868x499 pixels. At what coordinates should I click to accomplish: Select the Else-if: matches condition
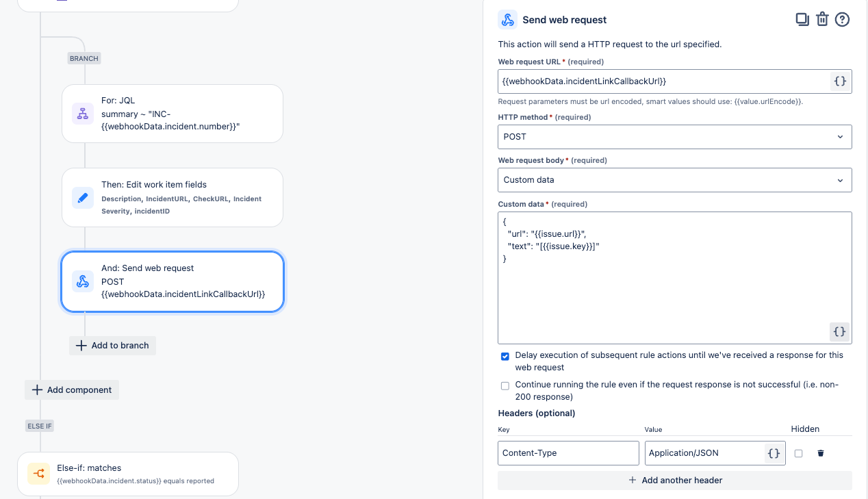(x=128, y=474)
